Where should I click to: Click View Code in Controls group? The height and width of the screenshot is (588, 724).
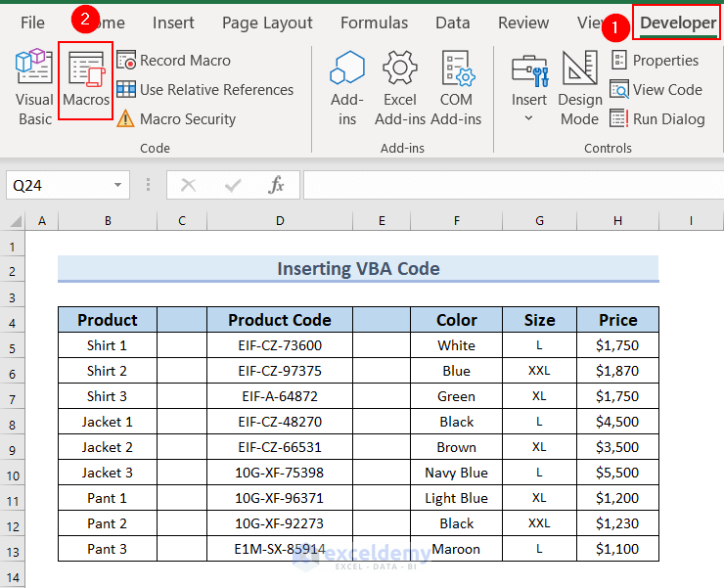(x=656, y=90)
